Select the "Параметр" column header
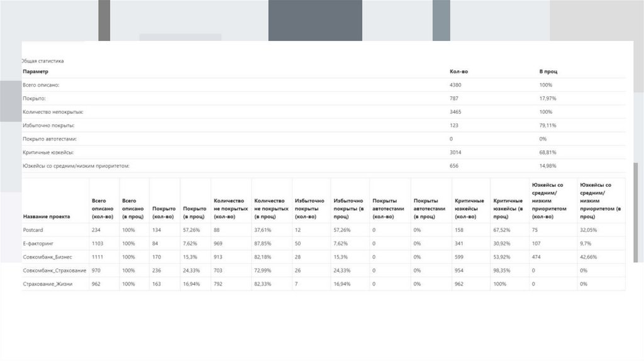This screenshot has width=644, height=361. 35,72
